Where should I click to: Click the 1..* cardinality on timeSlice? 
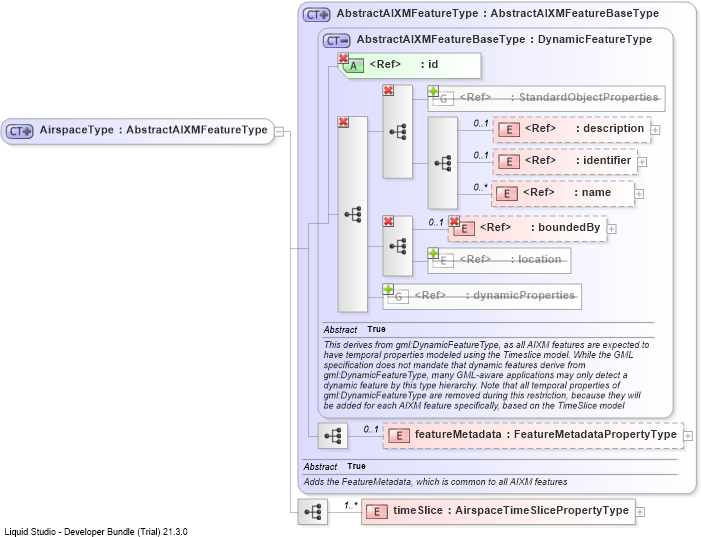pyautogui.click(x=350, y=505)
